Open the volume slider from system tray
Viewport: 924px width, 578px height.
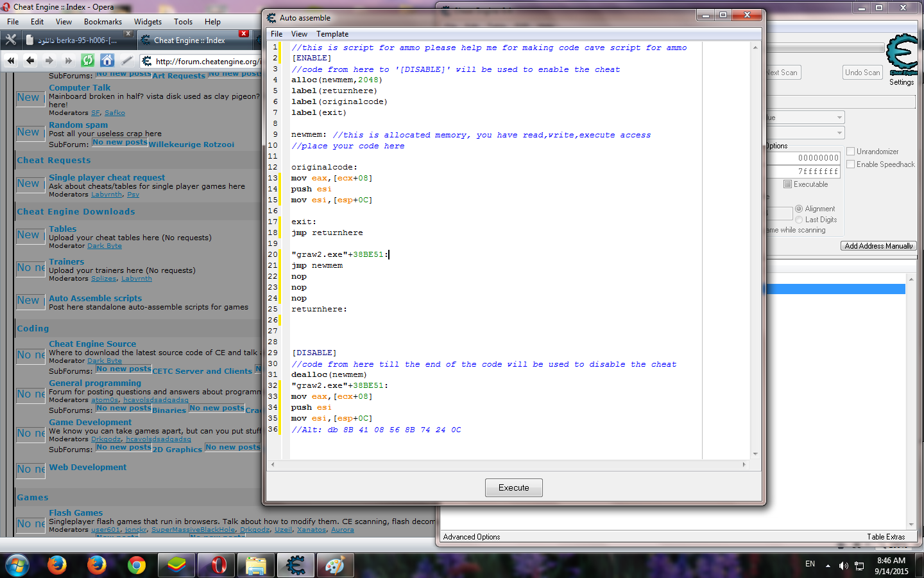[x=844, y=565]
